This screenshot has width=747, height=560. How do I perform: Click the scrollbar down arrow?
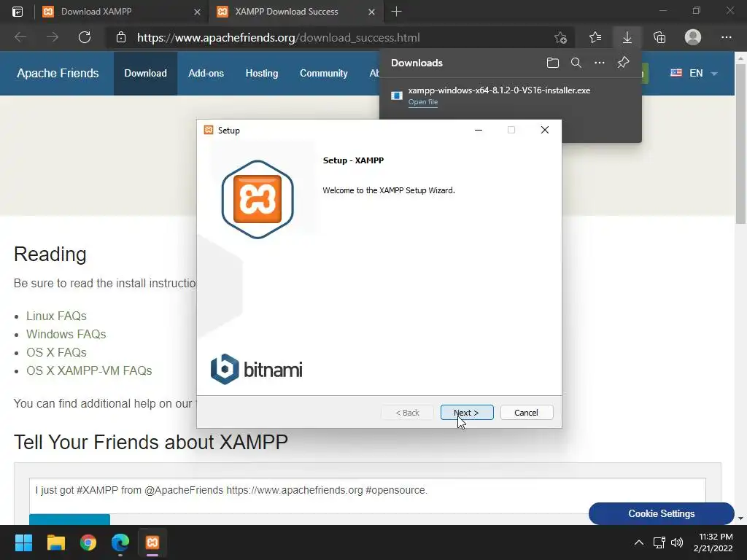point(740,518)
